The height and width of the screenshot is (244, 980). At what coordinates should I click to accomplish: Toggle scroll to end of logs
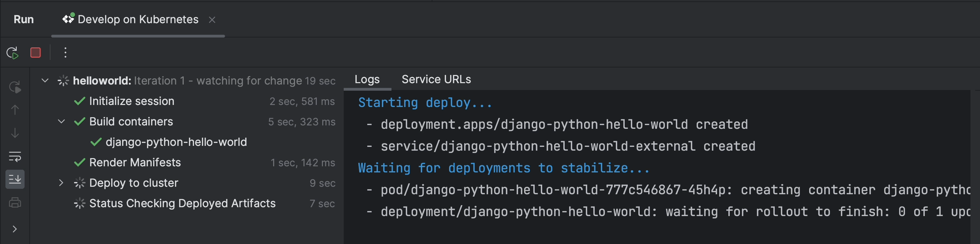point(15,179)
